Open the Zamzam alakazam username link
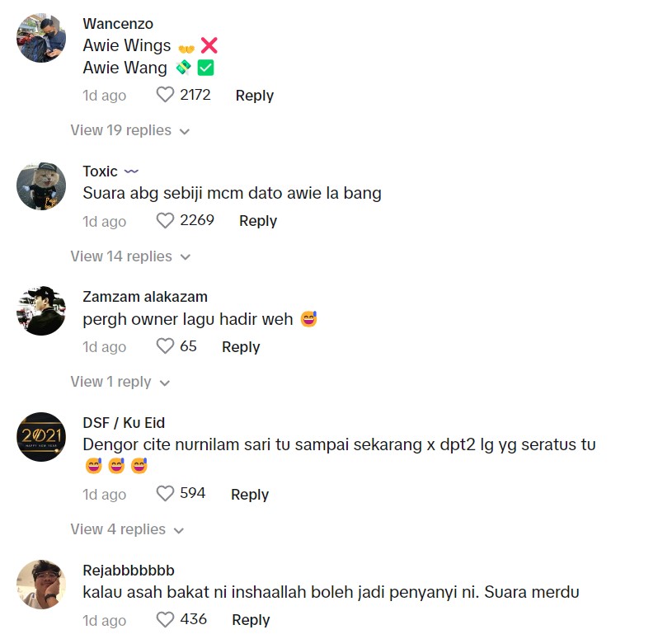 (x=145, y=297)
